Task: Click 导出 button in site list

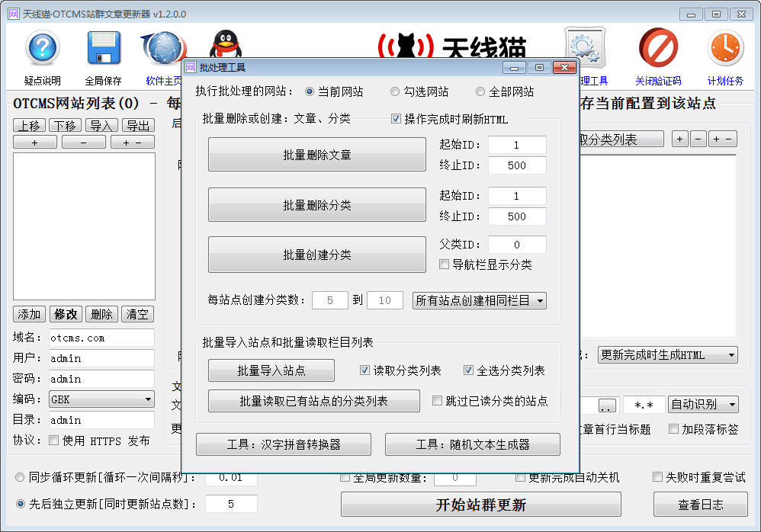Action: coord(138,126)
